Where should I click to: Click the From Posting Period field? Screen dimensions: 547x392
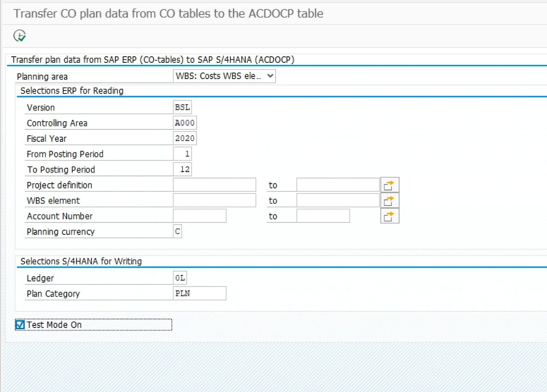(182, 154)
